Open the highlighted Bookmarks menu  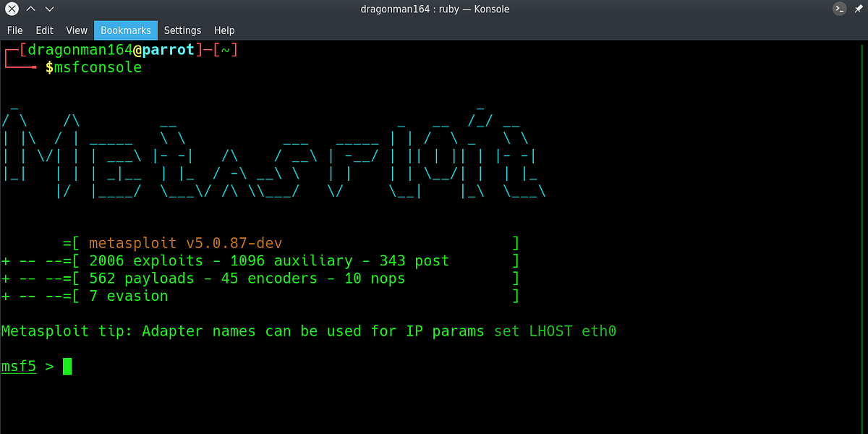pyautogui.click(x=125, y=30)
